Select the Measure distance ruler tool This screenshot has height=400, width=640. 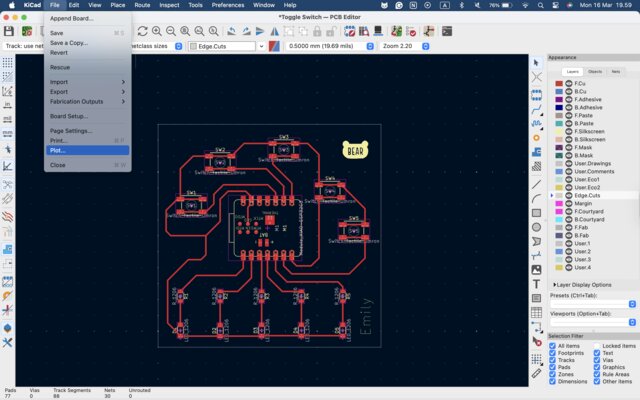tap(536, 373)
